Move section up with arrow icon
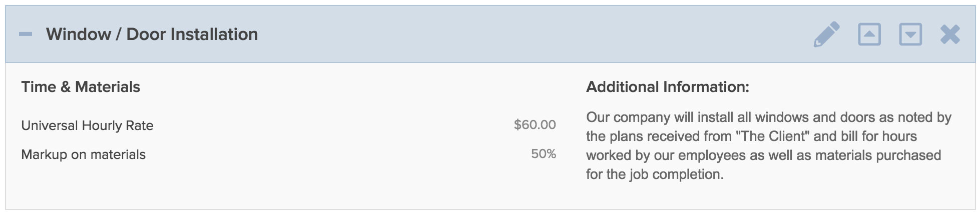The height and width of the screenshot is (213, 980). pyautogui.click(x=869, y=34)
